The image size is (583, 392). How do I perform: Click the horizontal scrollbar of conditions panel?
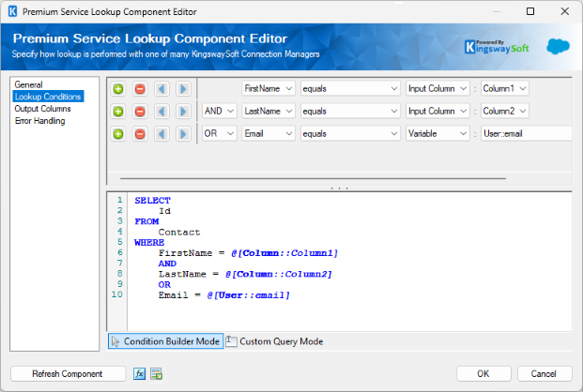pyautogui.click(x=313, y=178)
